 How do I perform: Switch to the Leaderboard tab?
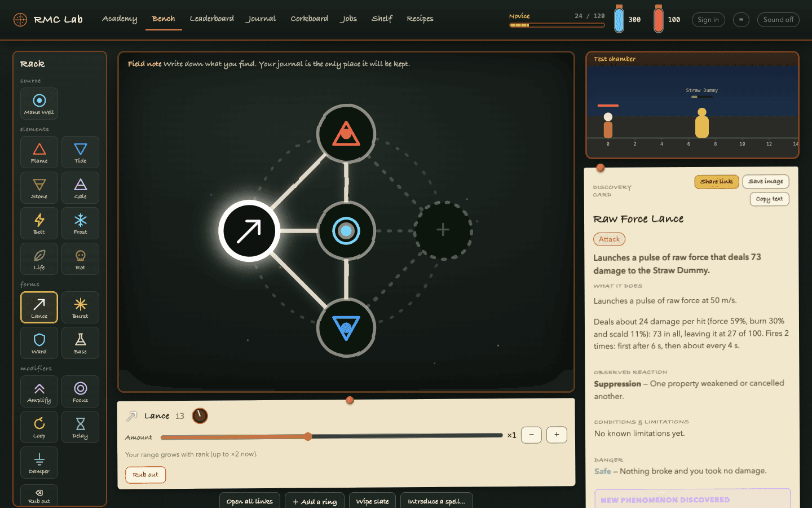[212, 19]
